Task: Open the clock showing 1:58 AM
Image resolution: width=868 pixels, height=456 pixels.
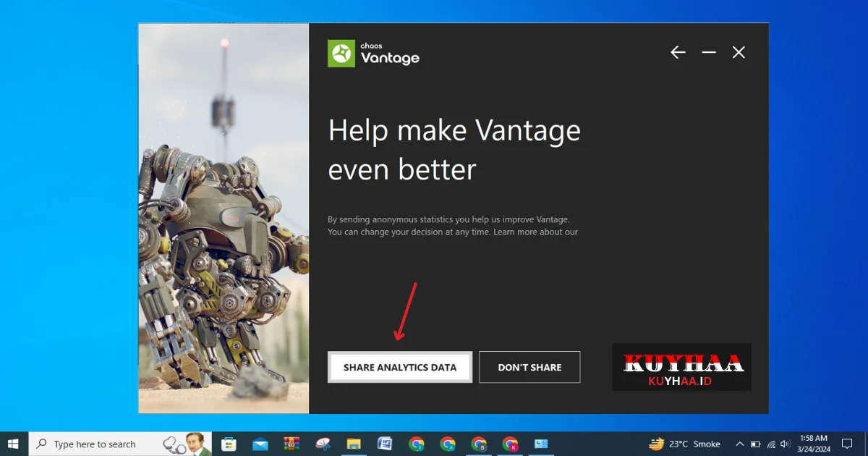Action: [814, 444]
